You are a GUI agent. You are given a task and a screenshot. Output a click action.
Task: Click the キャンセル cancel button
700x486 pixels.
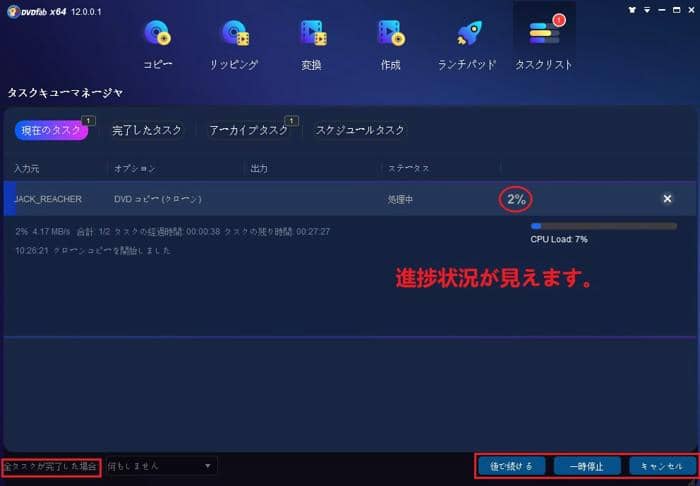(x=662, y=466)
